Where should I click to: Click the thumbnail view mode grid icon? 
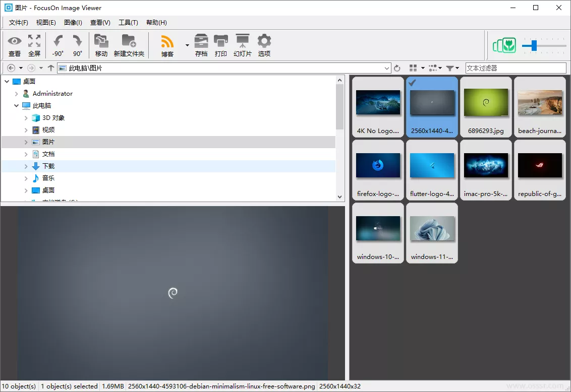pos(413,68)
